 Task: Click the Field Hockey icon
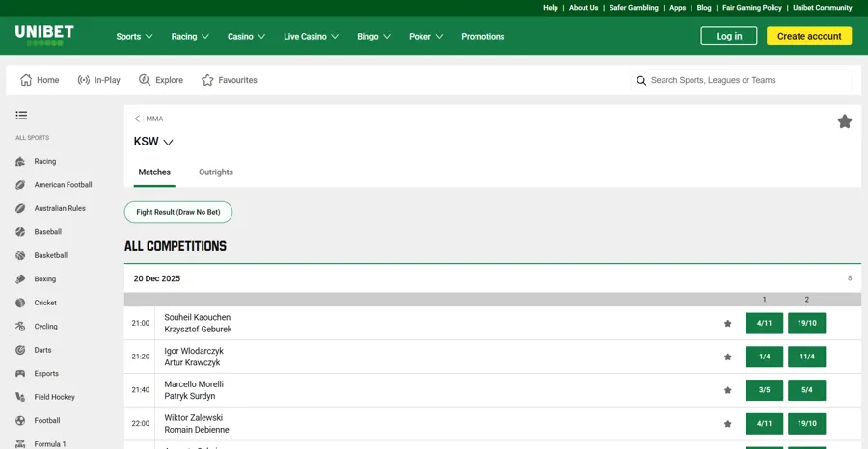20,397
